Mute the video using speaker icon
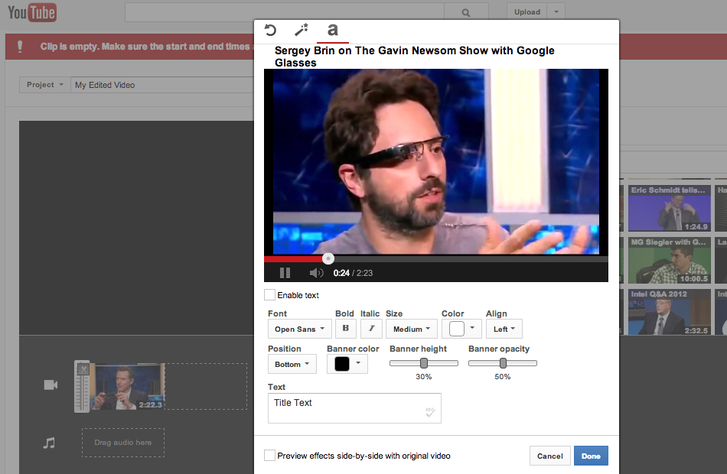The height and width of the screenshot is (474, 727). click(316, 272)
